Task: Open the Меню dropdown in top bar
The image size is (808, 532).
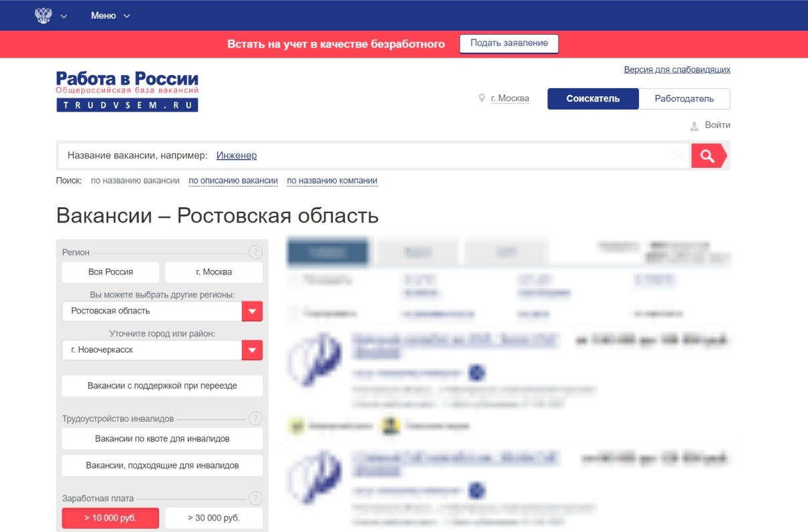Action: pyautogui.click(x=110, y=15)
